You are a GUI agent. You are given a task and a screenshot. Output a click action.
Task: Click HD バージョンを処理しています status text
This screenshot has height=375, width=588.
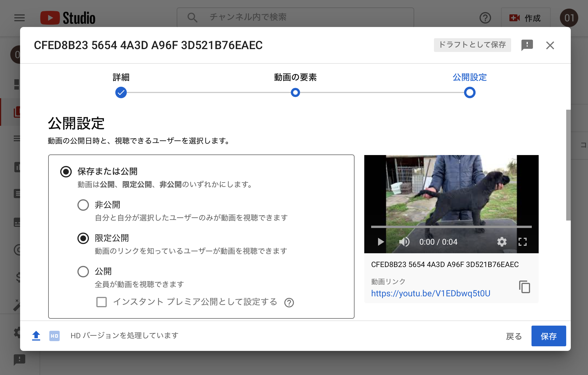click(124, 336)
